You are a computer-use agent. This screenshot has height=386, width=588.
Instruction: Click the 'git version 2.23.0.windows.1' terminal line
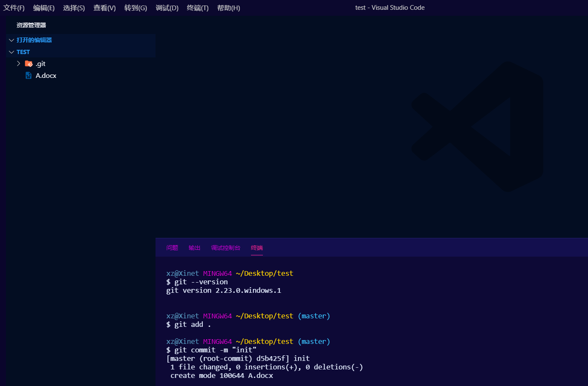coord(224,290)
